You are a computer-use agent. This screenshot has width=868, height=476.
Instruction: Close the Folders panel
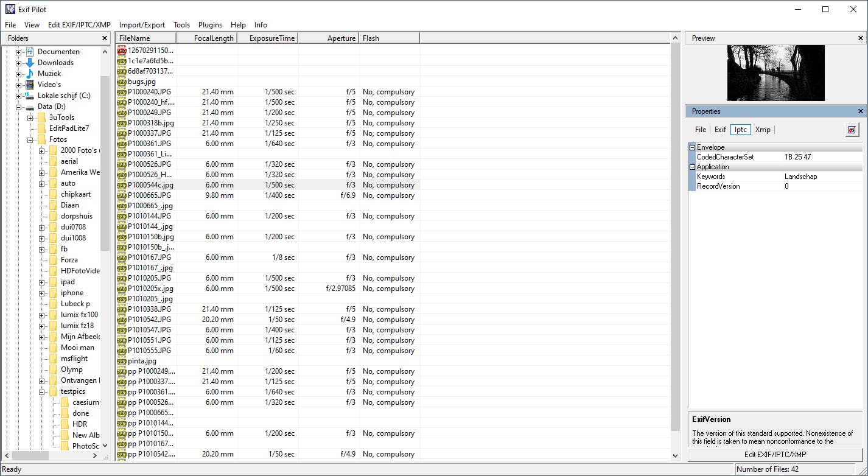coord(105,38)
